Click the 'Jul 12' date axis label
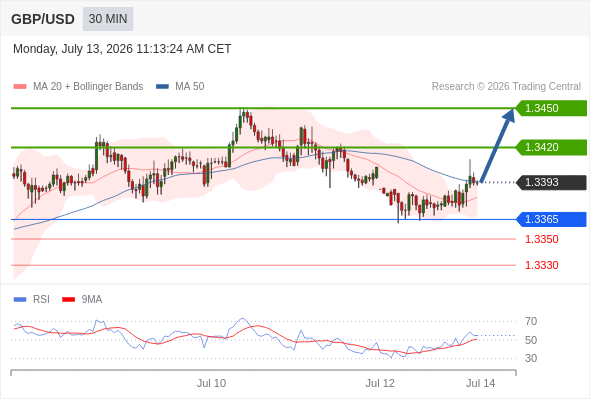 pos(380,383)
